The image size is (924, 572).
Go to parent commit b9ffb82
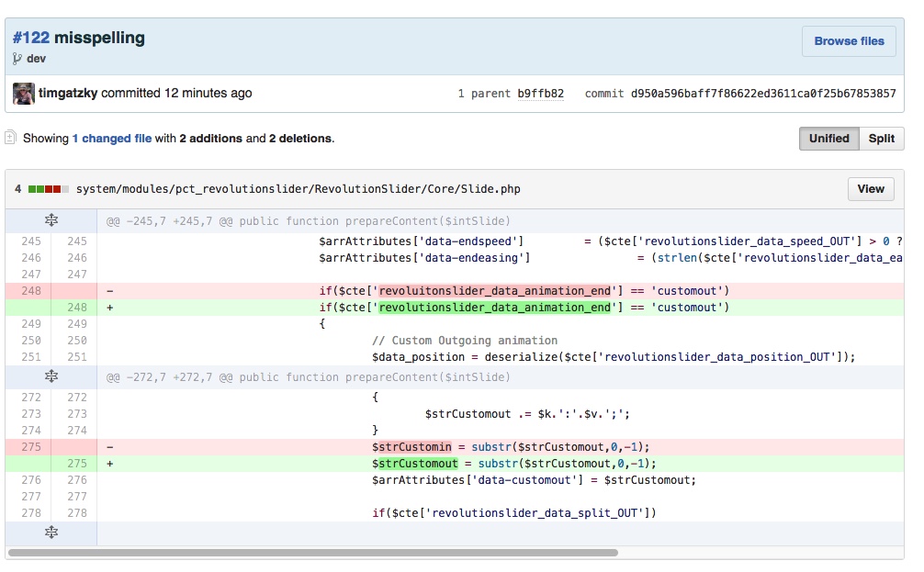point(540,94)
